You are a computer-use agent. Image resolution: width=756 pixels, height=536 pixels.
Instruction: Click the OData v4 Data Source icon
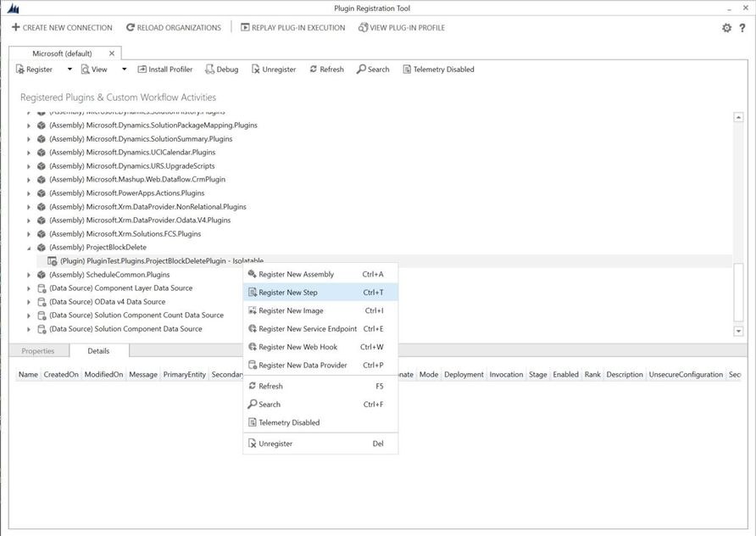[x=42, y=302]
